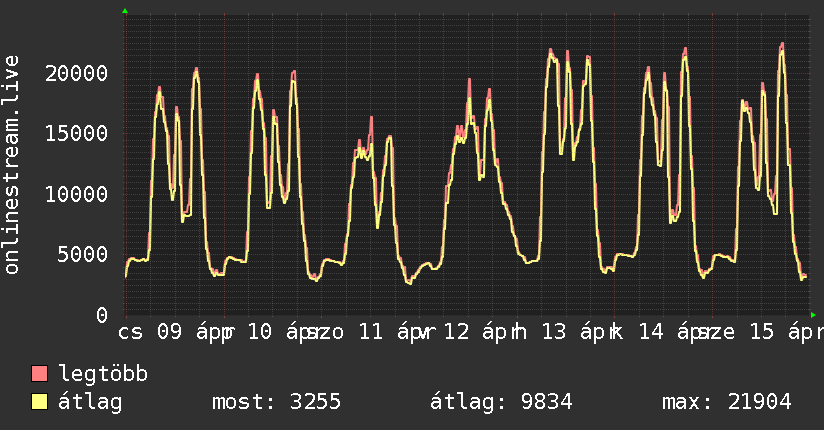Click the 15000 y-axis label
Viewport: 824px width, 430px height.
[x=77, y=134]
